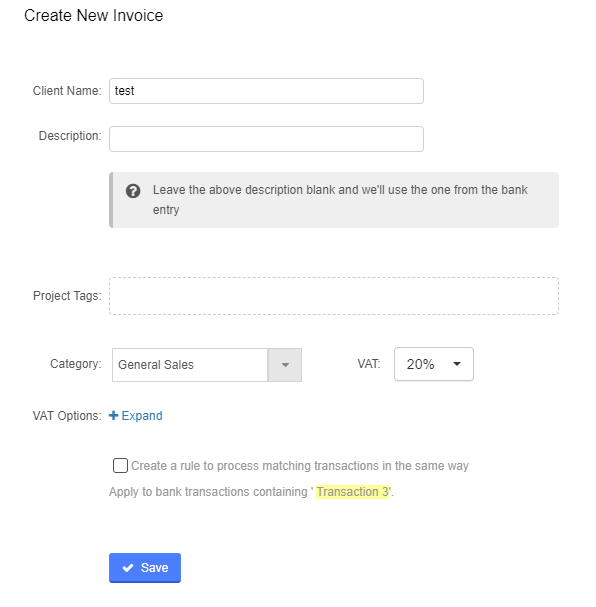Click the plus icon beside Expand
Screen dimensions: 596x607
[x=113, y=415]
